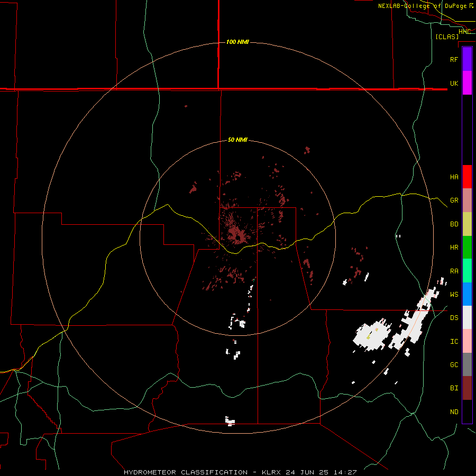Click the [CLAS] product label
Screen dimensions: 476x476
point(447,36)
